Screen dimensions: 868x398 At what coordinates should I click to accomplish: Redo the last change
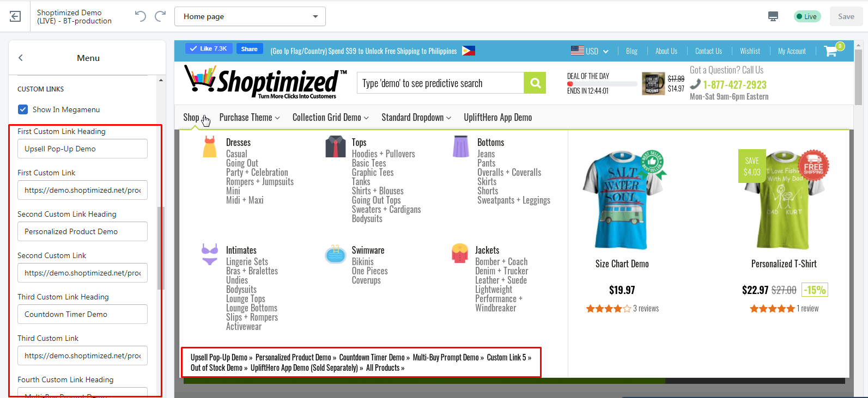click(x=160, y=16)
